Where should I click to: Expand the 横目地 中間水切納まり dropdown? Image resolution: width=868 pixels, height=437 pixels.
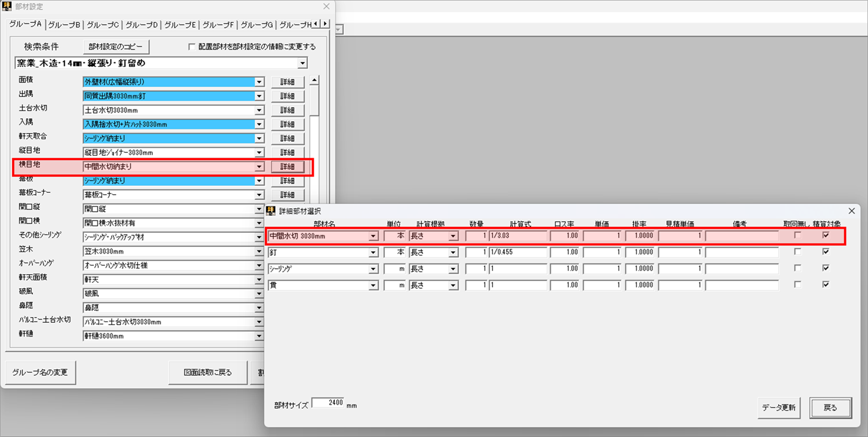(x=259, y=167)
